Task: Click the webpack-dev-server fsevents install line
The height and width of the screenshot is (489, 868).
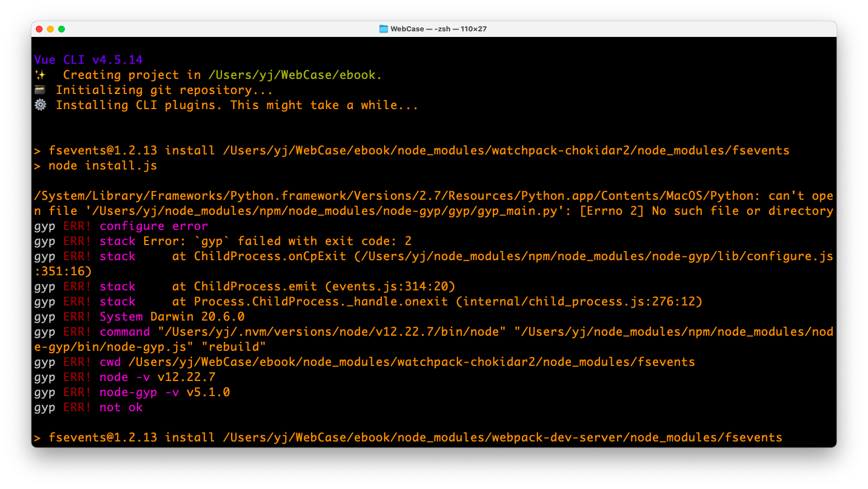Action: coord(408,438)
